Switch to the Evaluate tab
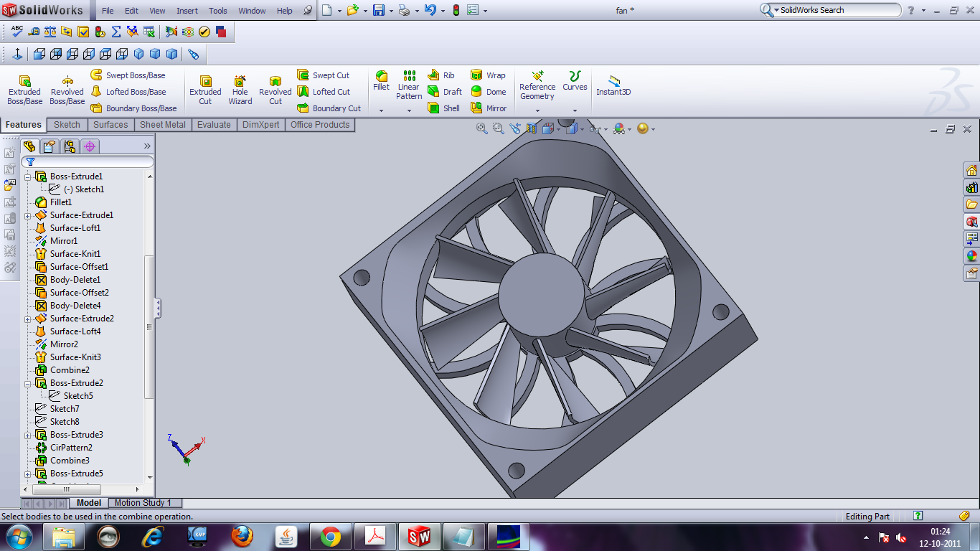The image size is (980, 551). click(x=214, y=125)
